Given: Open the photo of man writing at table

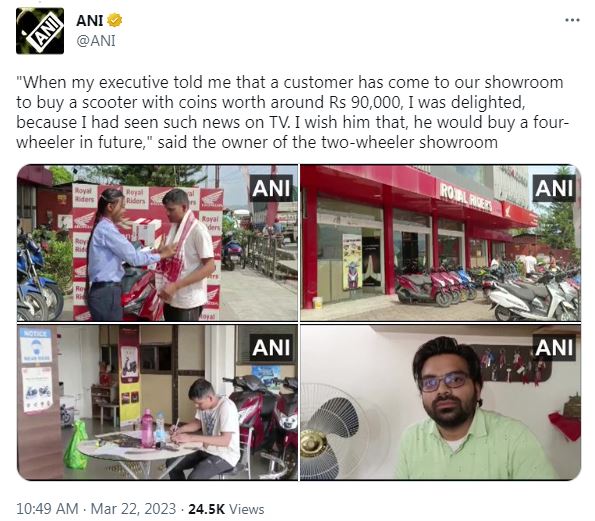Looking at the screenshot, I should pyautogui.click(x=157, y=402).
